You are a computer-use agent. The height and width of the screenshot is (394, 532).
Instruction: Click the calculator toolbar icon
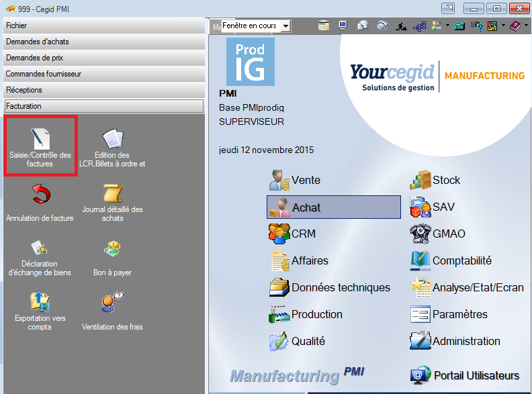459,26
